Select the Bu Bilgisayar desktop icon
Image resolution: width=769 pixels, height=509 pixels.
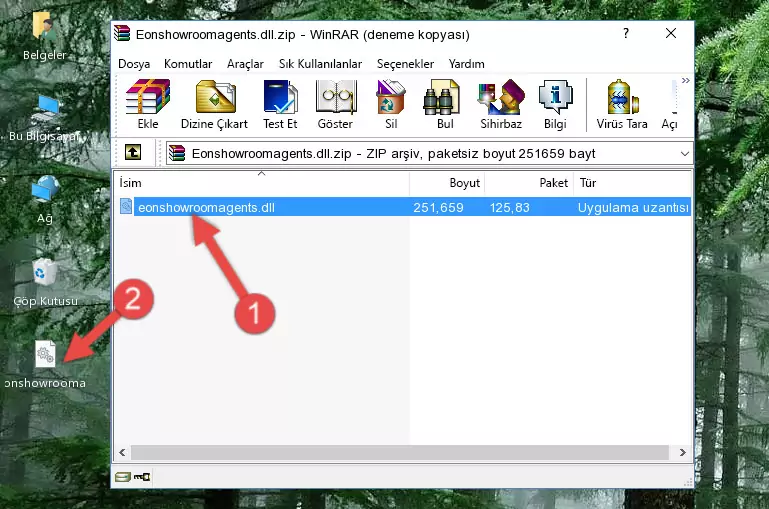(44, 119)
